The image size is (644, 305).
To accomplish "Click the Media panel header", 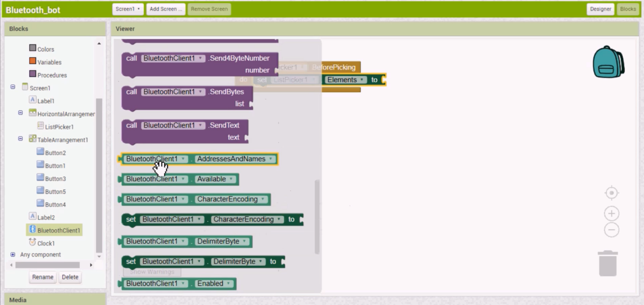I will tap(55, 300).
